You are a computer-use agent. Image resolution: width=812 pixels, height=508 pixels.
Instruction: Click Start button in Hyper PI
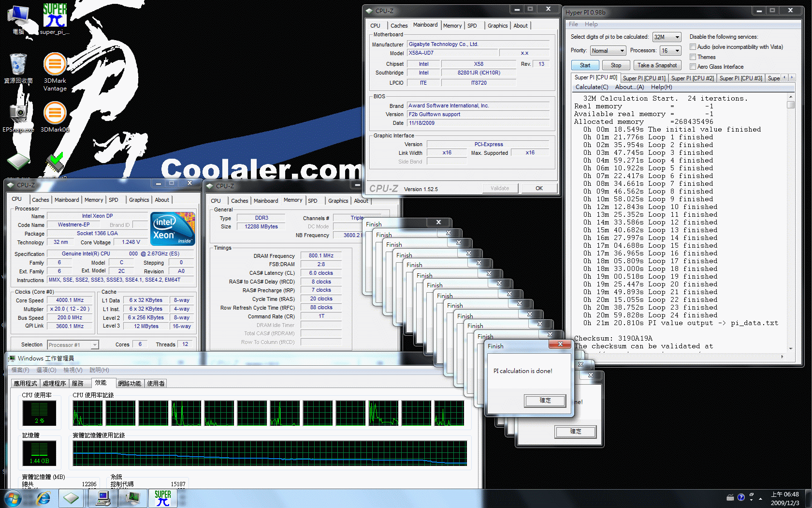click(585, 65)
